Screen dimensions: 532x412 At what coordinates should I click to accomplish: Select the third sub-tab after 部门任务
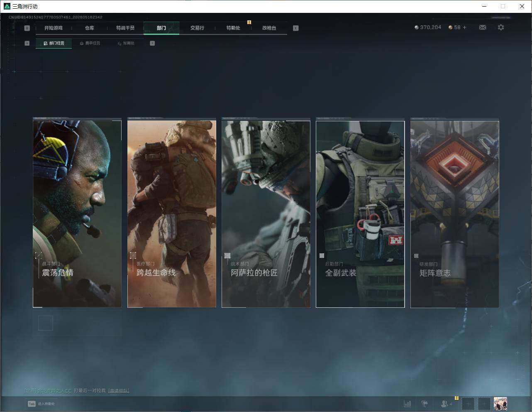(x=126, y=43)
